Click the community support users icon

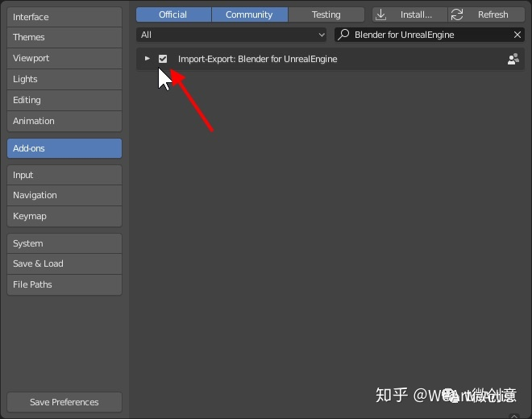pos(513,59)
